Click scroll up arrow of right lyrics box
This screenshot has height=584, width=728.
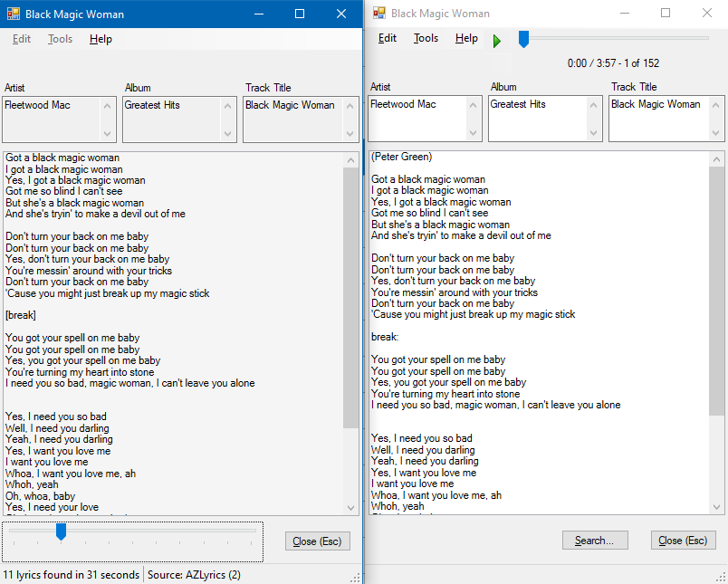(x=716, y=159)
